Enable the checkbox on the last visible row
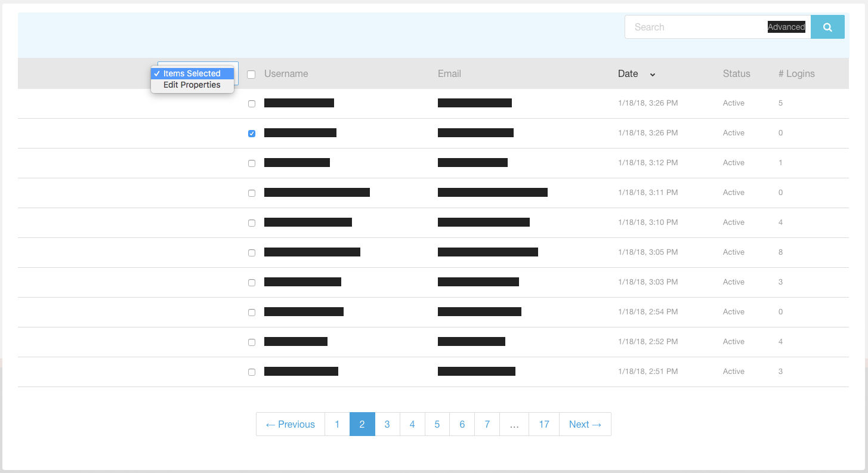 [251, 372]
